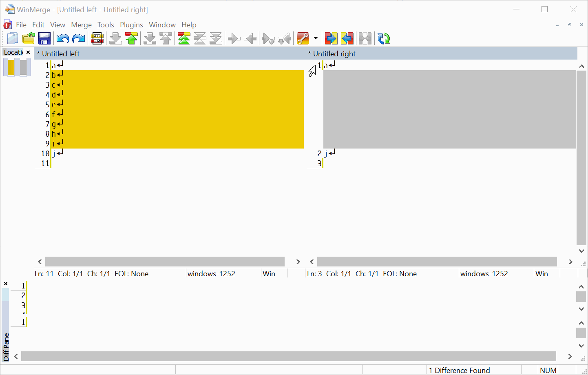The image size is (588, 375).
Task: Click line 10 in the Untitled left pane
Action: click(55, 153)
